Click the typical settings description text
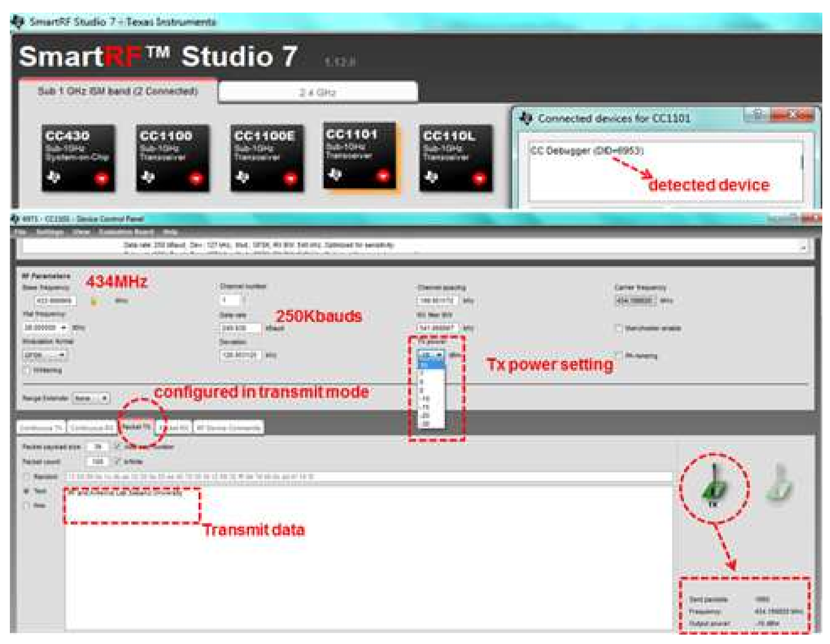This screenshot has height=644, width=830. click(x=258, y=245)
